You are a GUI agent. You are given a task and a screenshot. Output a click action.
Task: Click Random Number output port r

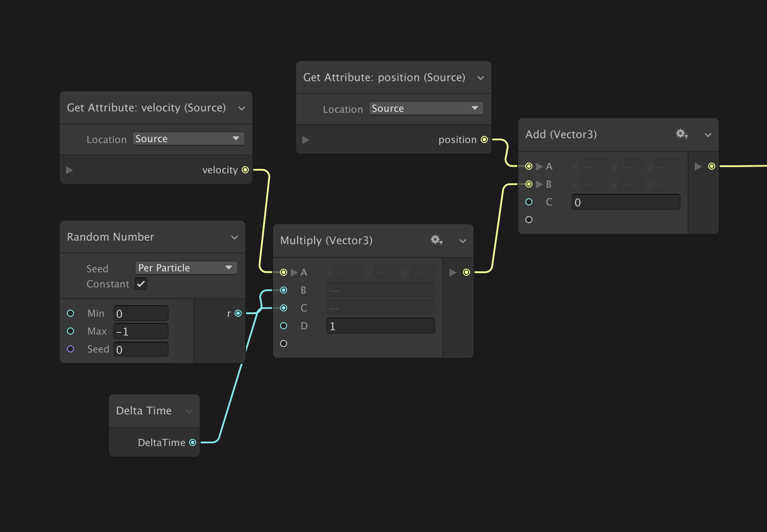238,313
